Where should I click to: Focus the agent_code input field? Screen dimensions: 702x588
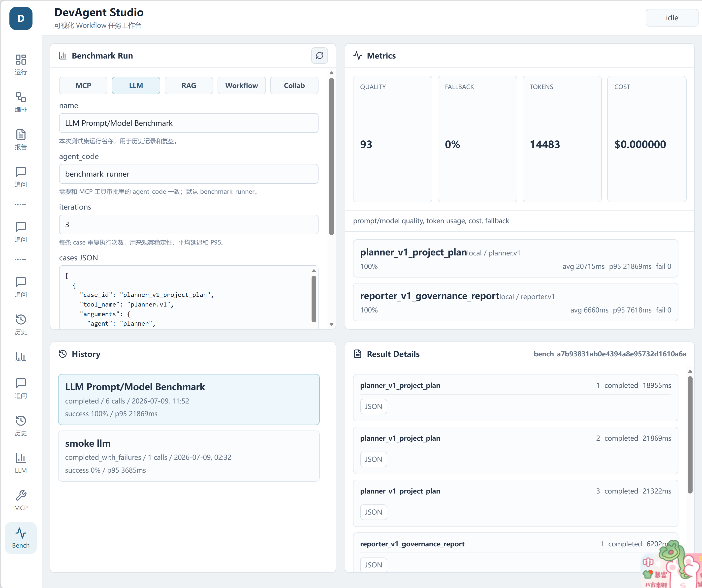point(189,174)
